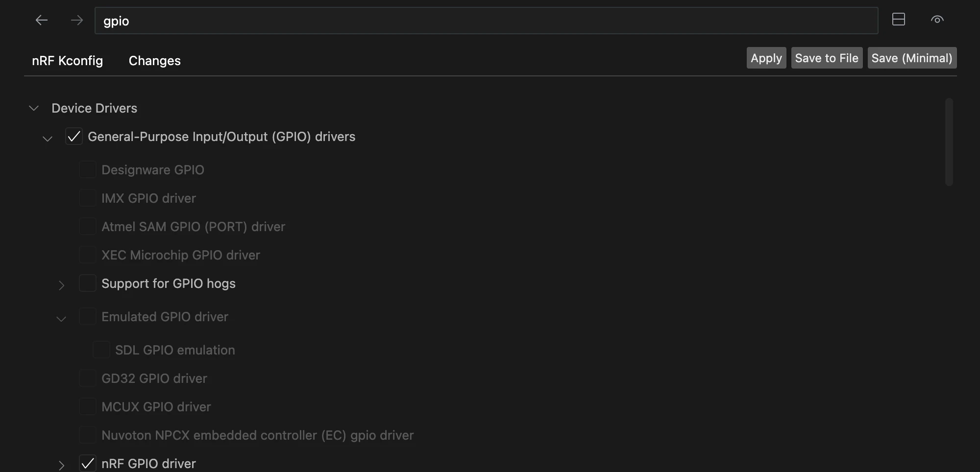980x472 pixels.
Task: Open the Changes tab
Action: pos(154,61)
